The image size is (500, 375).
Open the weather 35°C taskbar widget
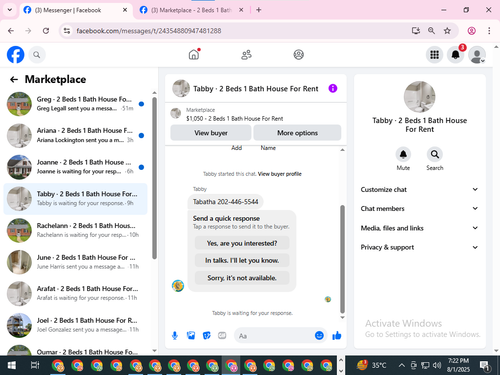[x=371, y=365]
